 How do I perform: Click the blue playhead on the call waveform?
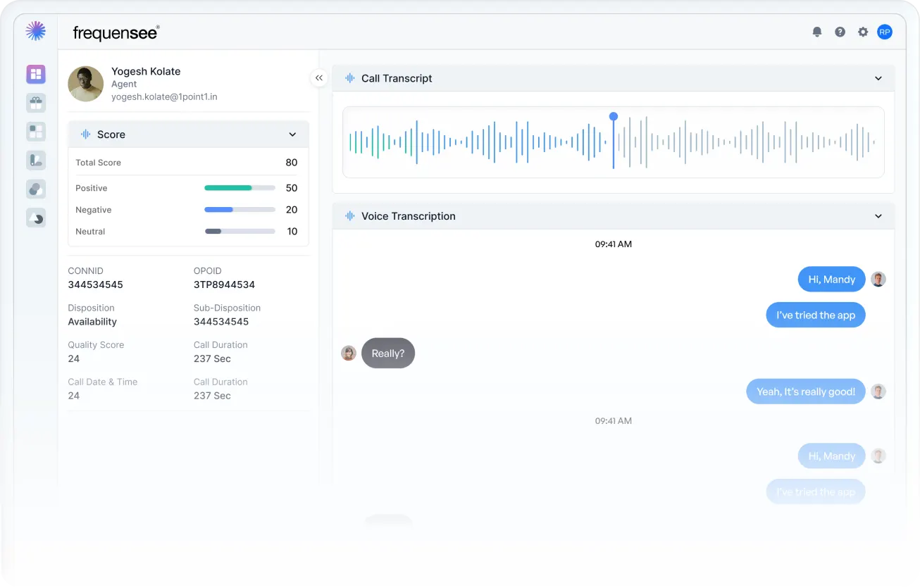(x=614, y=117)
